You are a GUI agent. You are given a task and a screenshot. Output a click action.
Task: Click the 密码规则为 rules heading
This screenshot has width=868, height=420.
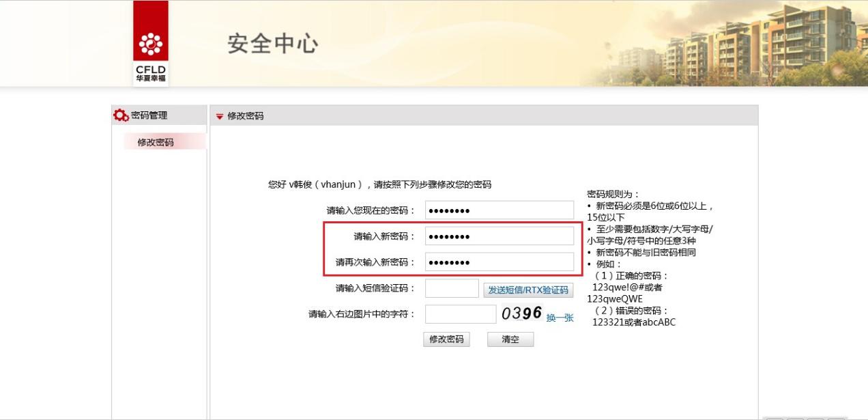[613, 194]
